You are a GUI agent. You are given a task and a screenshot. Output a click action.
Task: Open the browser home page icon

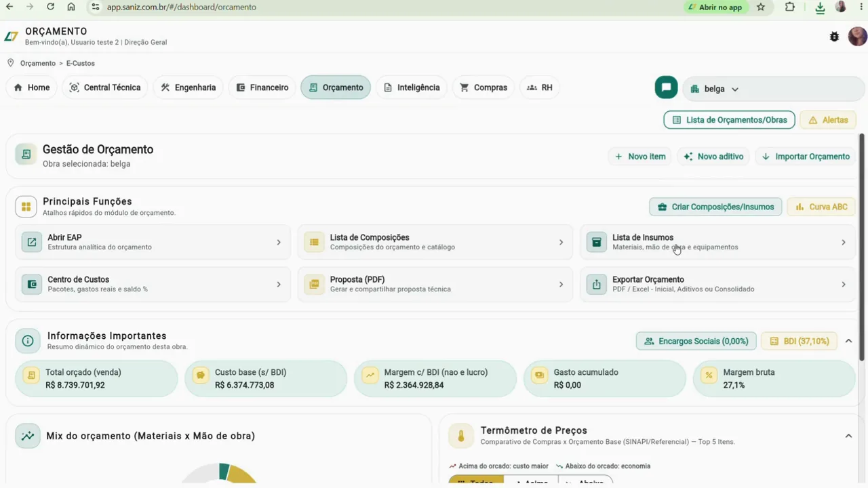71,7
